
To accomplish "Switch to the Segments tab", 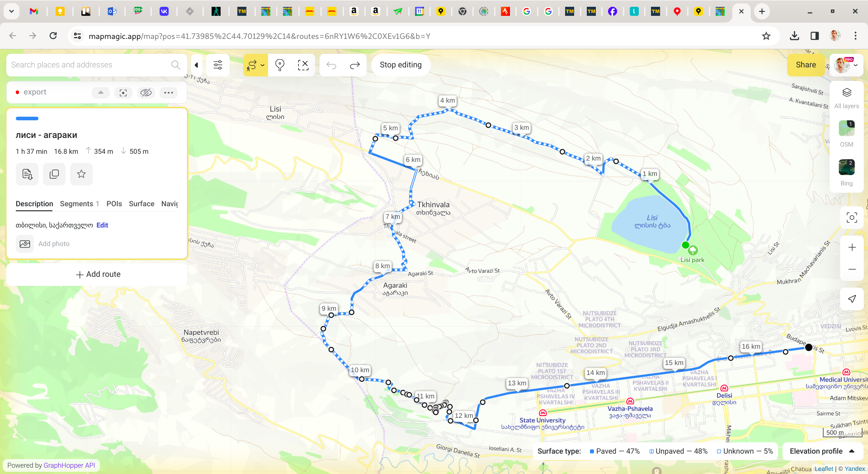I will (x=76, y=204).
